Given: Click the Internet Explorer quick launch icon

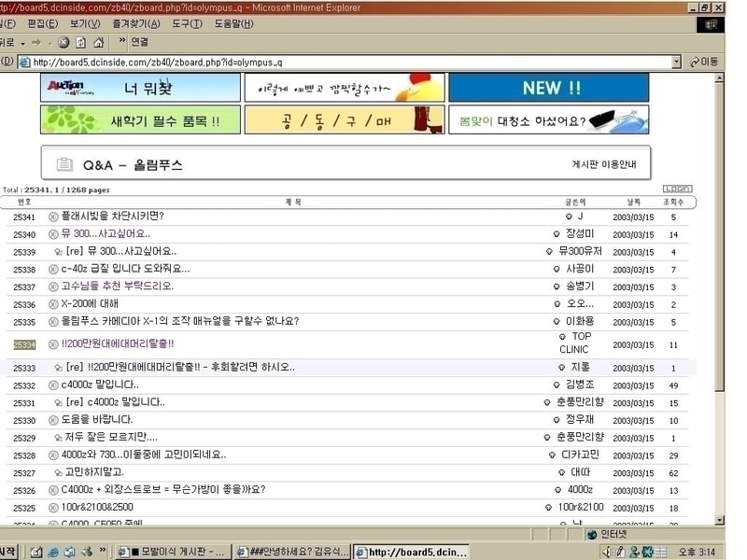Looking at the screenshot, I should (x=53, y=552).
